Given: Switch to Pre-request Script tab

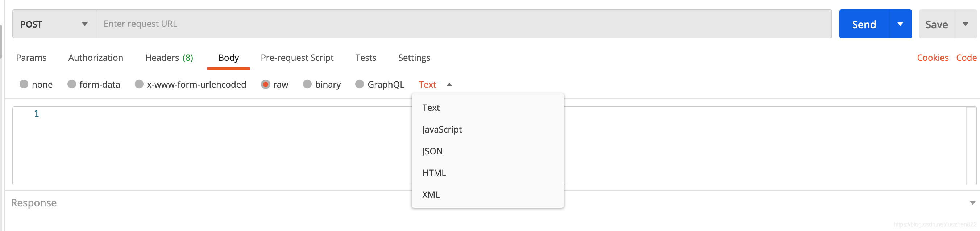Looking at the screenshot, I should click(297, 58).
